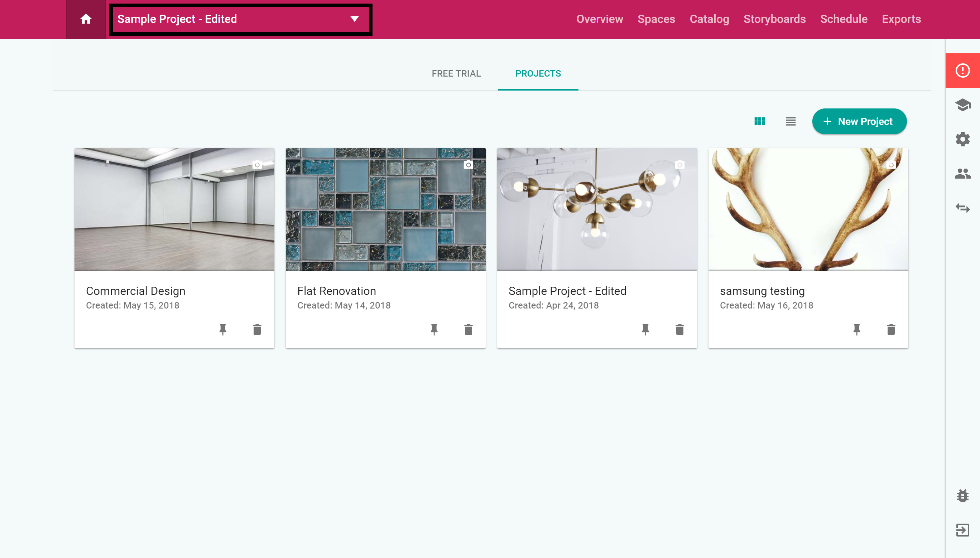
Task: Pin the Sample Project - Edited card
Action: 645,330
